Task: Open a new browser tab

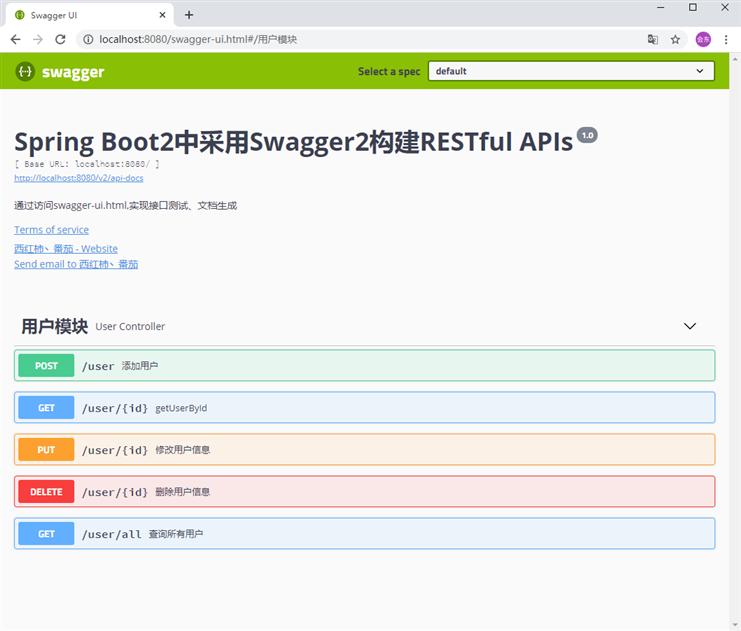Action: (189, 15)
